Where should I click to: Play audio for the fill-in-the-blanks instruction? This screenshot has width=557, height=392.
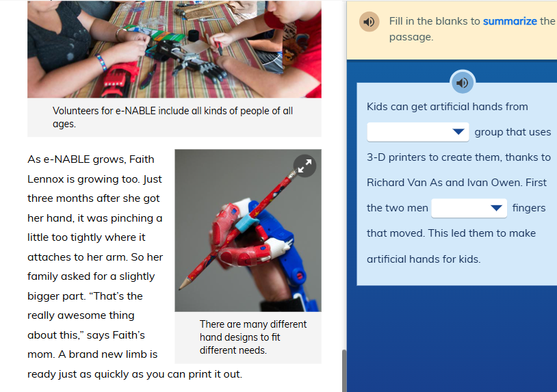pos(369,22)
